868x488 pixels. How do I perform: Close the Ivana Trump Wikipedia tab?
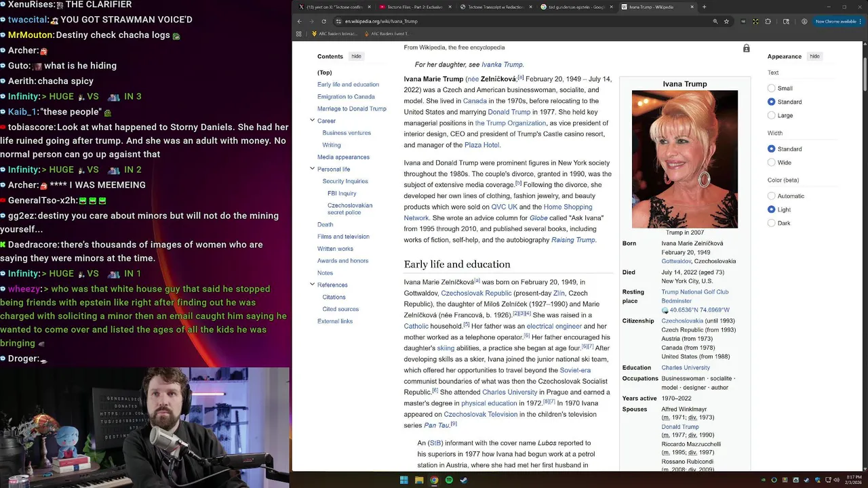[692, 7]
